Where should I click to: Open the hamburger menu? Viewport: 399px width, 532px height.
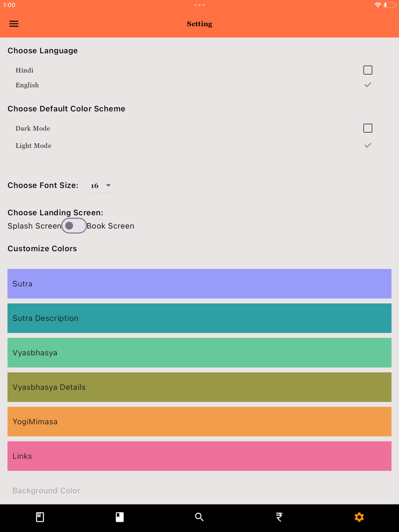pos(14,24)
